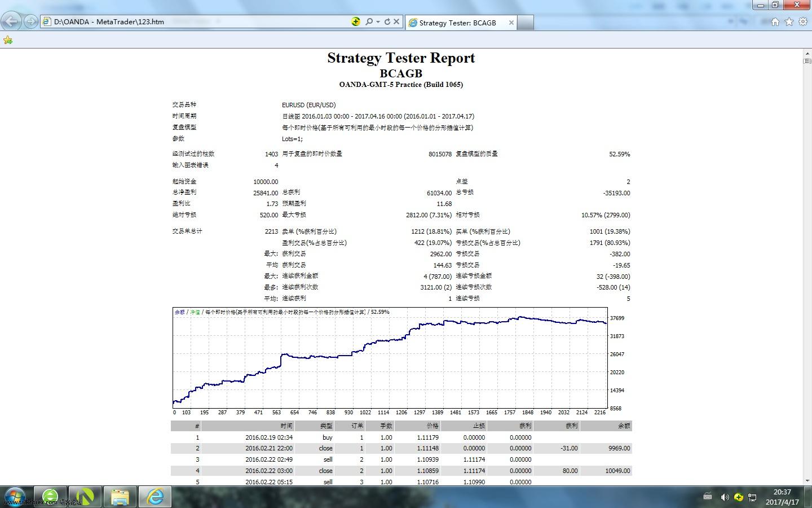Viewport: 812px width, 508px height.
Task: Close the 'Strategy Tester: BCAGB' tab
Action: 511,23
